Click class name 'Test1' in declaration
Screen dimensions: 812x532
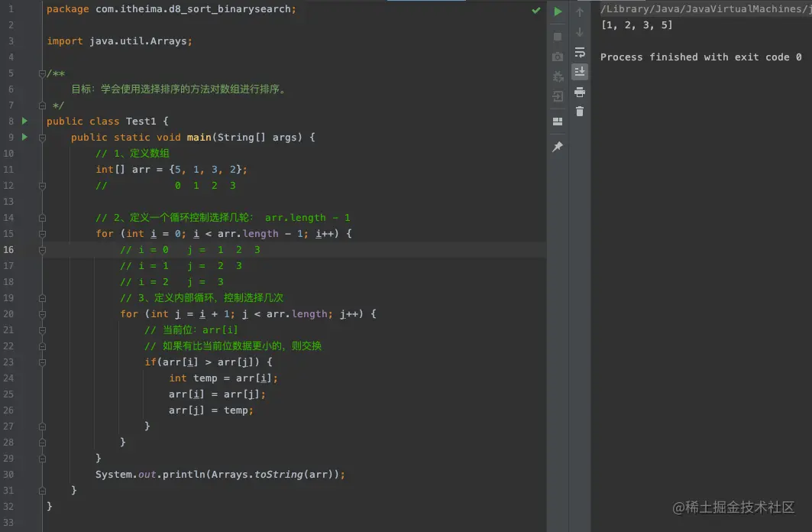(141, 121)
